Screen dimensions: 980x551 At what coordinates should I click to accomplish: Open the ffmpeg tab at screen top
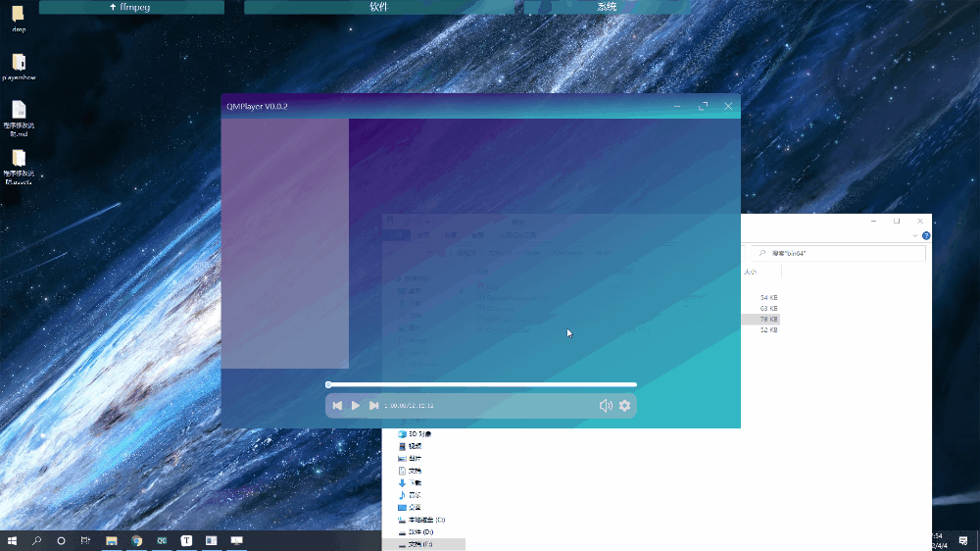[131, 7]
